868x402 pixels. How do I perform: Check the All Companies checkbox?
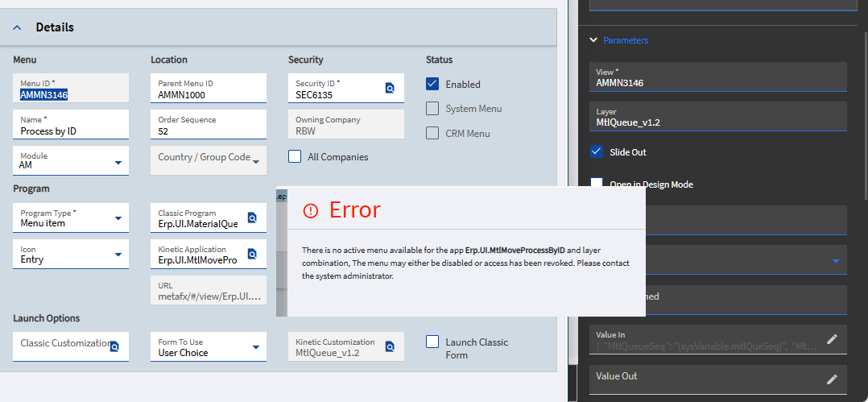[x=295, y=156]
